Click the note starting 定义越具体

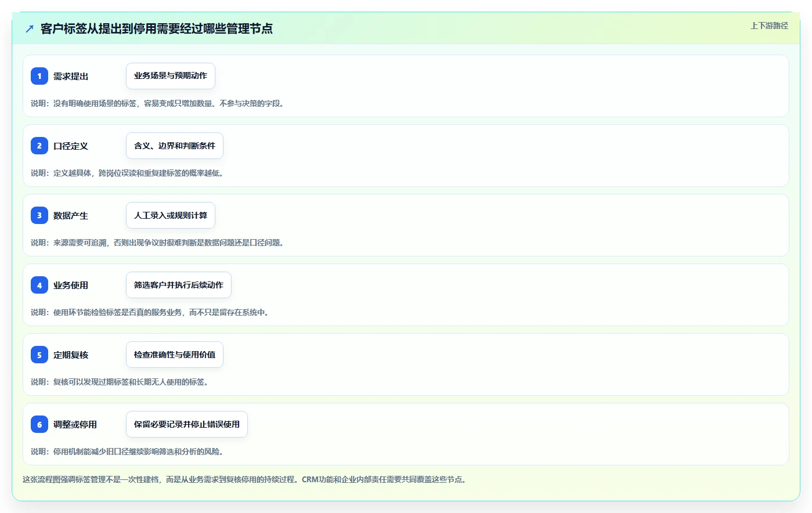(127, 173)
